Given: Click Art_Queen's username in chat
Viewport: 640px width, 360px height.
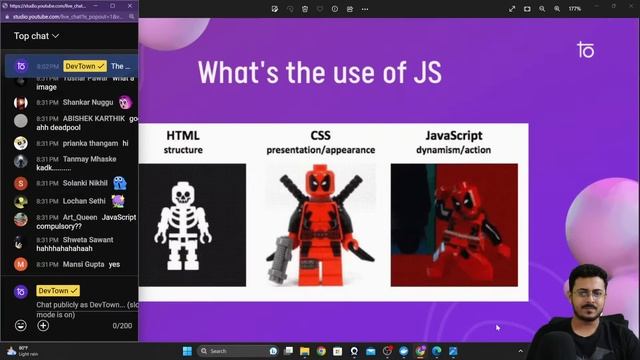Looking at the screenshot, I should [x=80, y=218].
